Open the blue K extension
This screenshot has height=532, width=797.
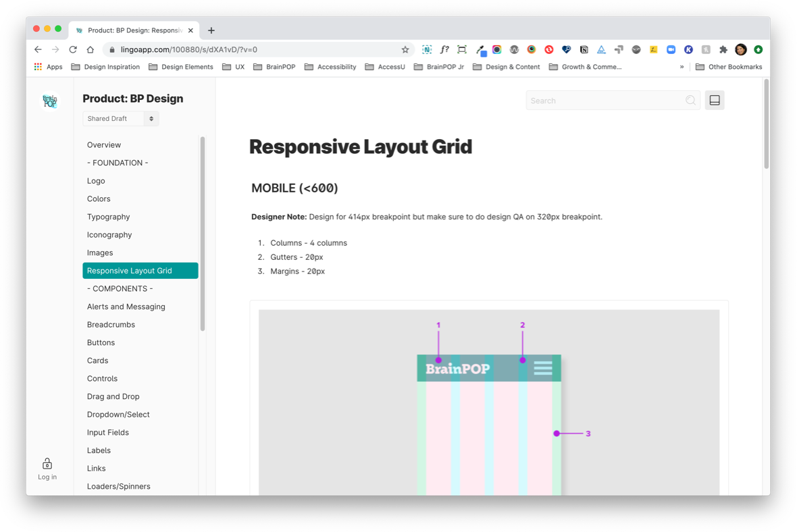688,49
